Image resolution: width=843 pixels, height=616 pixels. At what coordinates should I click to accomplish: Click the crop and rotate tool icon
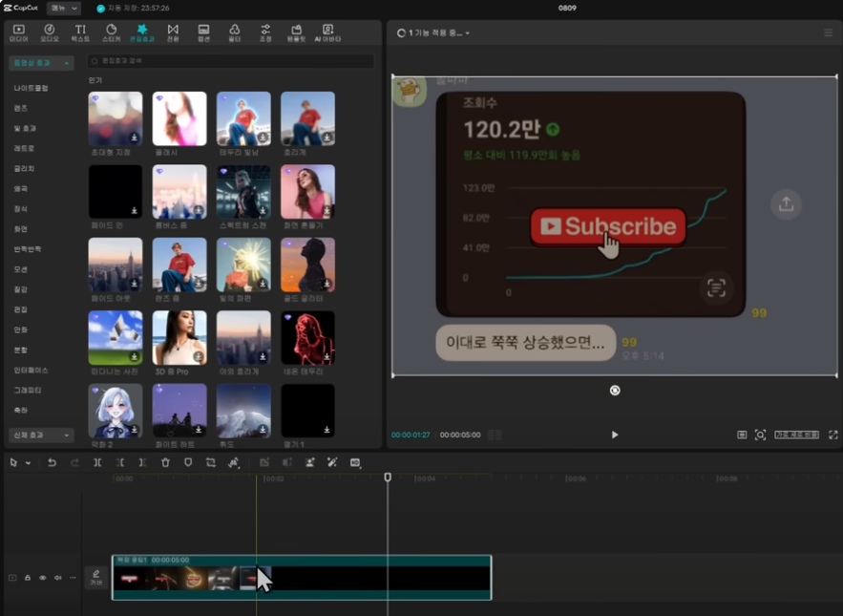click(211, 462)
